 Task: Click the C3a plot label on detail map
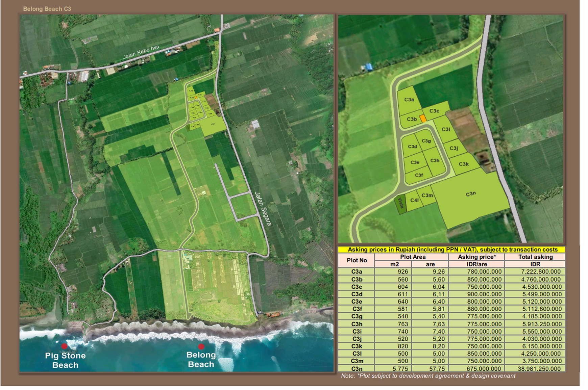click(x=409, y=100)
